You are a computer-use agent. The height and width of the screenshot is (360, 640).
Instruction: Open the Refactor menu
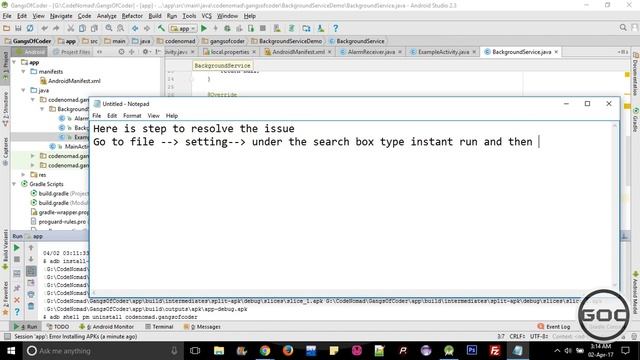[132, 16]
